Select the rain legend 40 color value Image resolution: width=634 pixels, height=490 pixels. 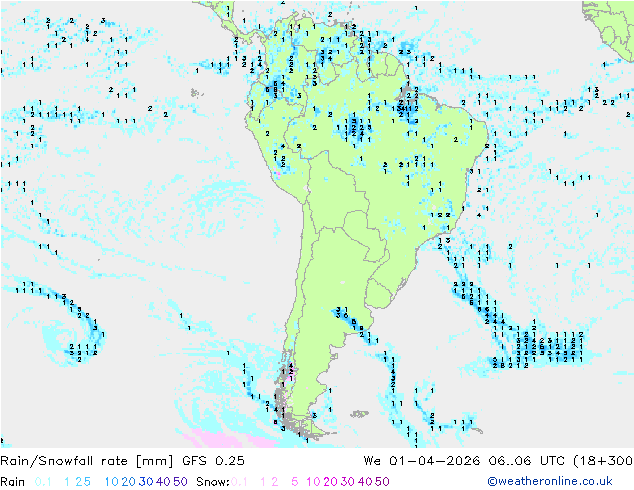pyautogui.click(x=163, y=482)
